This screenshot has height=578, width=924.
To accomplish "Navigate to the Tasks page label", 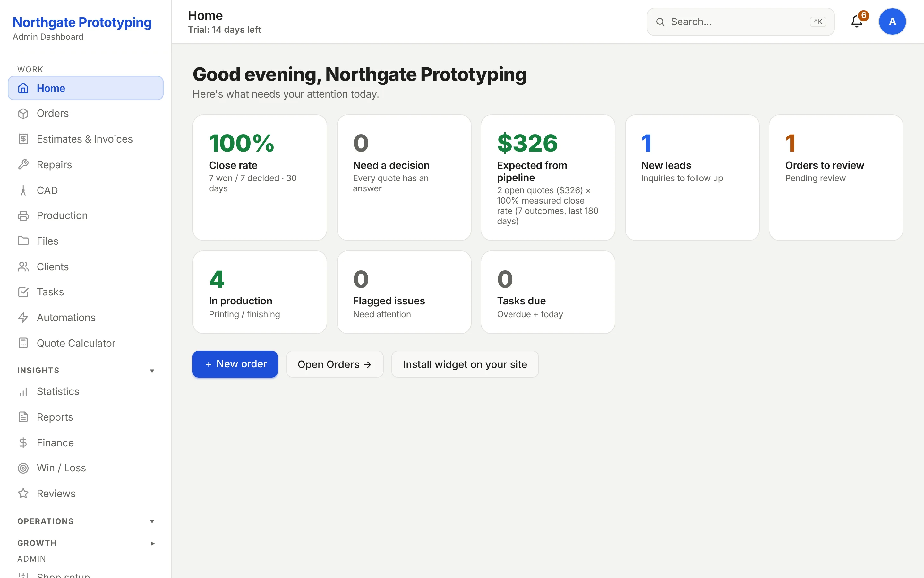I will pyautogui.click(x=50, y=292).
